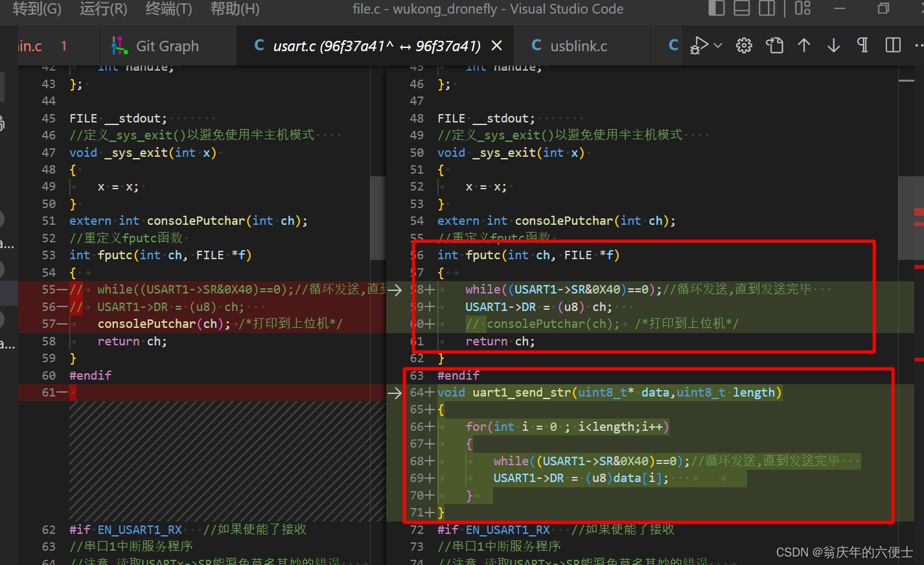Click the C file icon on the usart.c tab
This screenshot has height=565, width=924.
pos(259,45)
